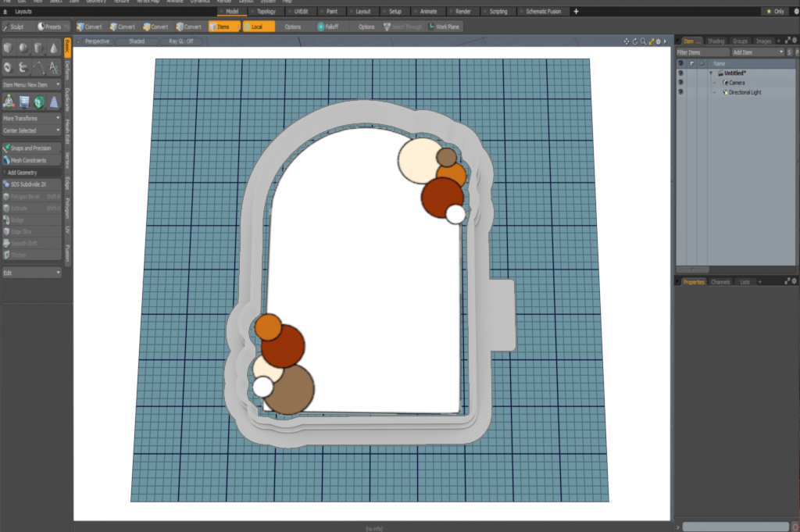Image resolution: width=800 pixels, height=532 pixels.
Task: Click the Transform tool icon
Action: click(x=8, y=102)
